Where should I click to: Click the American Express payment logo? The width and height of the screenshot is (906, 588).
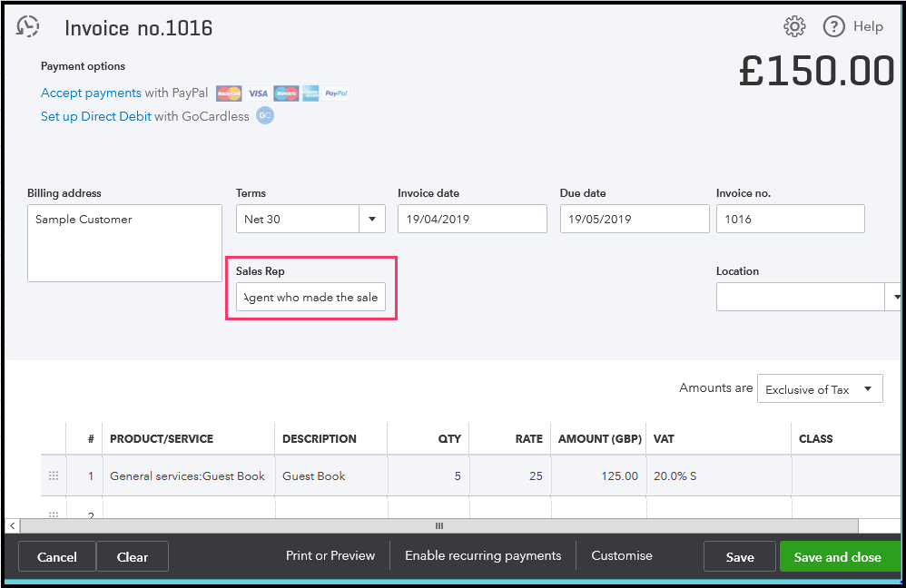tap(310, 93)
